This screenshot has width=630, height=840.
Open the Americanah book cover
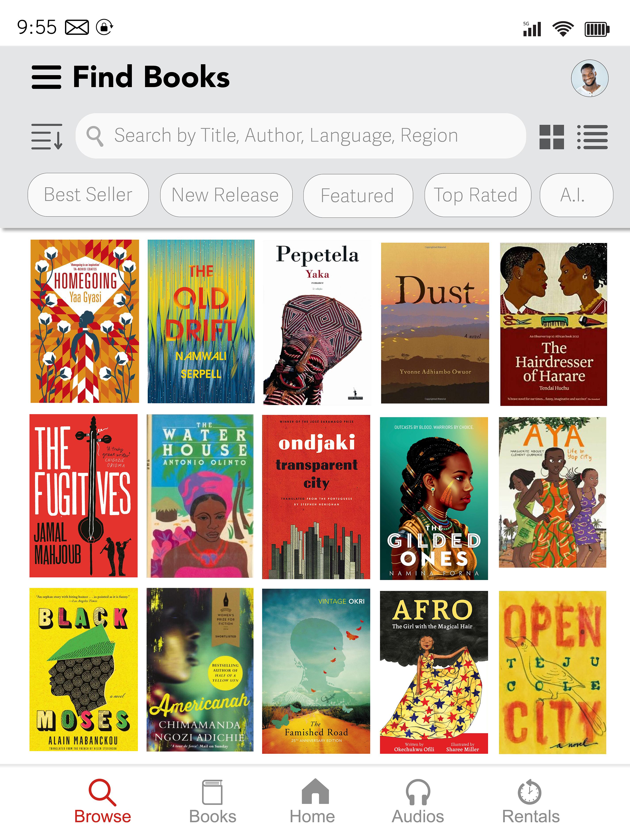point(200,670)
